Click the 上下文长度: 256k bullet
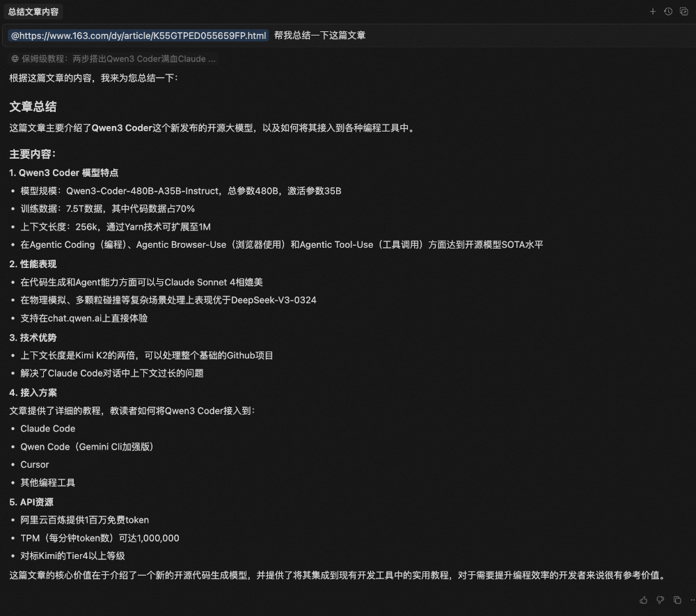Screen dimensions: 696x616 (116, 227)
